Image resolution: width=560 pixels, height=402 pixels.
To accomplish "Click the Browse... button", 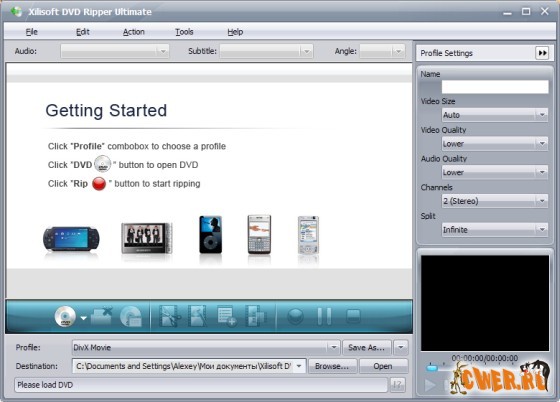I will 332,366.
